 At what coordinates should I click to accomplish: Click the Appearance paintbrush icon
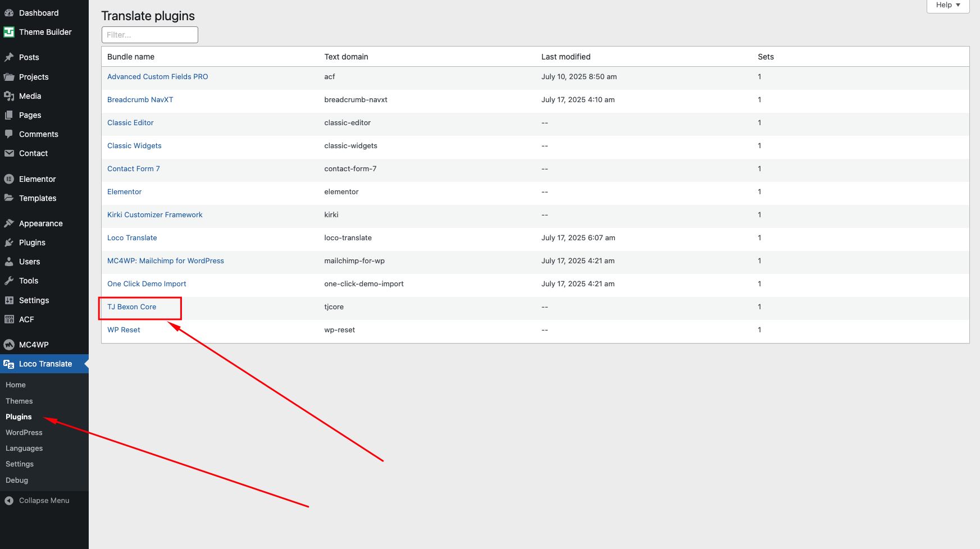point(9,223)
